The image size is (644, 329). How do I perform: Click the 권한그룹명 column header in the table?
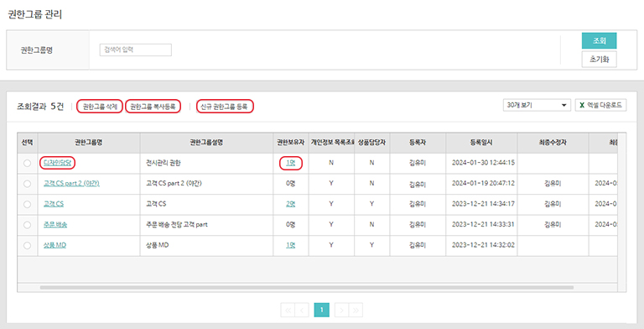pyautogui.click(x=88, y=143)
